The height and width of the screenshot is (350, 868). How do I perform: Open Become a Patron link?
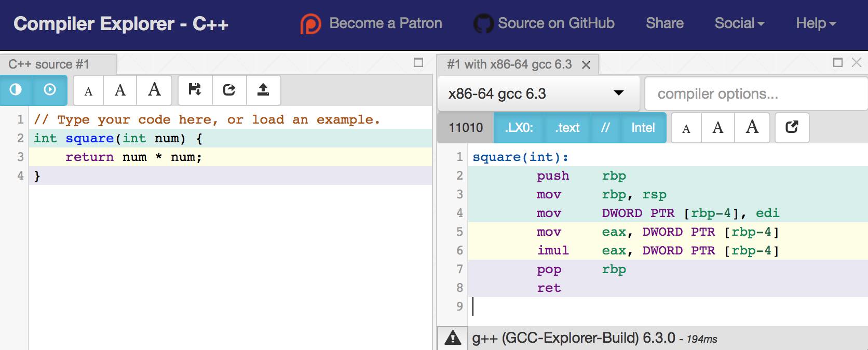pyautogui.click(x=386, y=23)
